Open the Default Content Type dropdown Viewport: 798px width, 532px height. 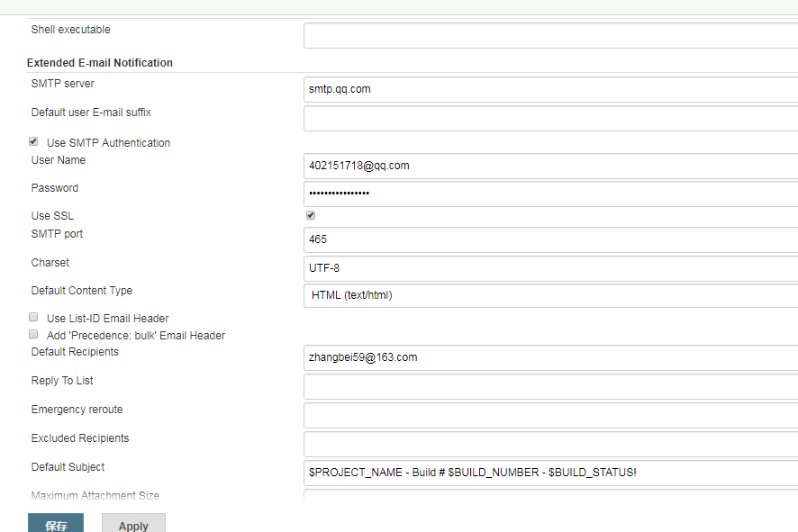(549, 295)
